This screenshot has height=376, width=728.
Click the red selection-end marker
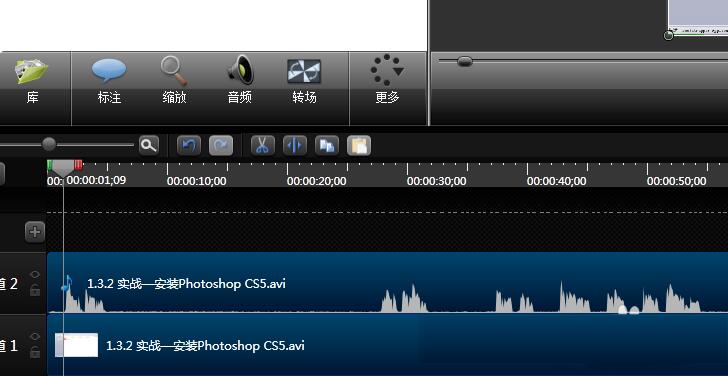[x=78, y=165]
